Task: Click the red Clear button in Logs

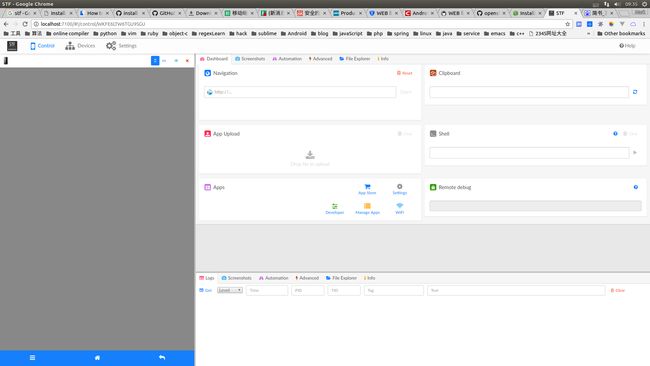Action: click(618, 291)
